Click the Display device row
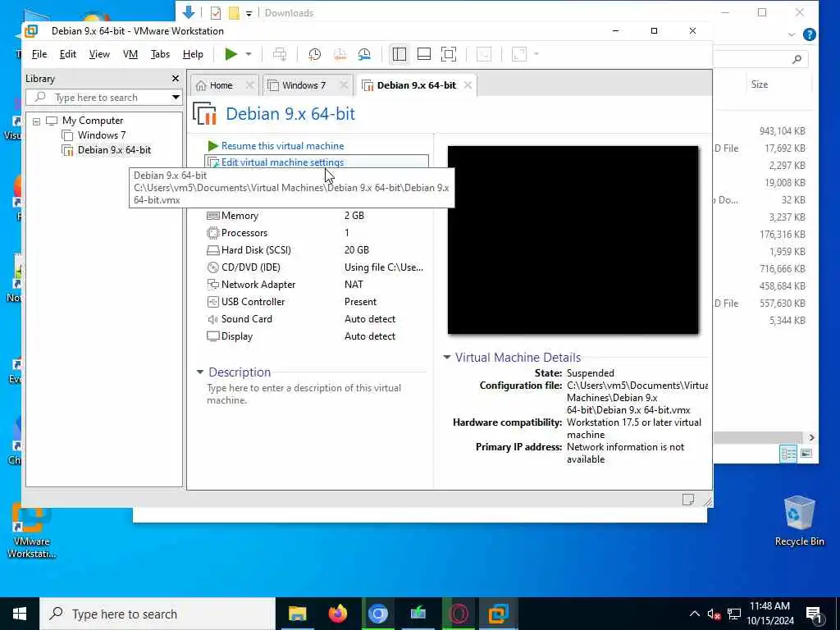 click(x=316, y=336)
